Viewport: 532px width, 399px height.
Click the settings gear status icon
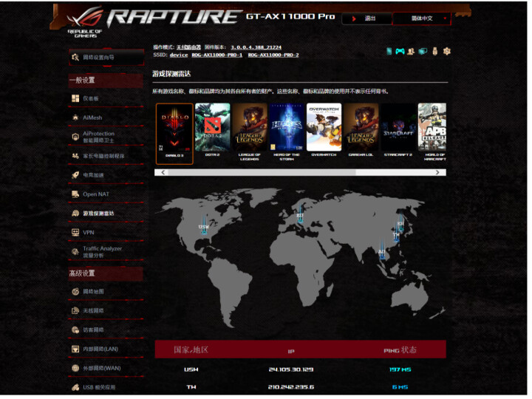[x=447, y=52]
